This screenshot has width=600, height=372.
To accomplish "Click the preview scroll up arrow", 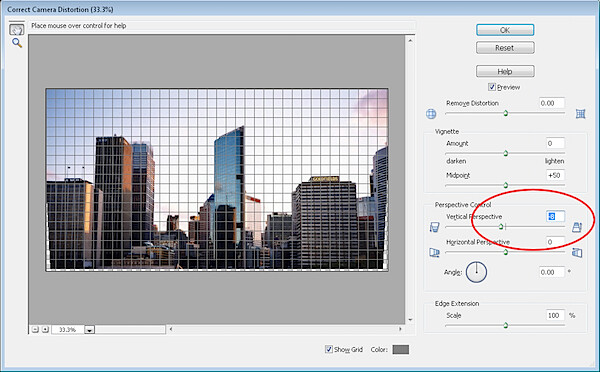I will 411,40.
